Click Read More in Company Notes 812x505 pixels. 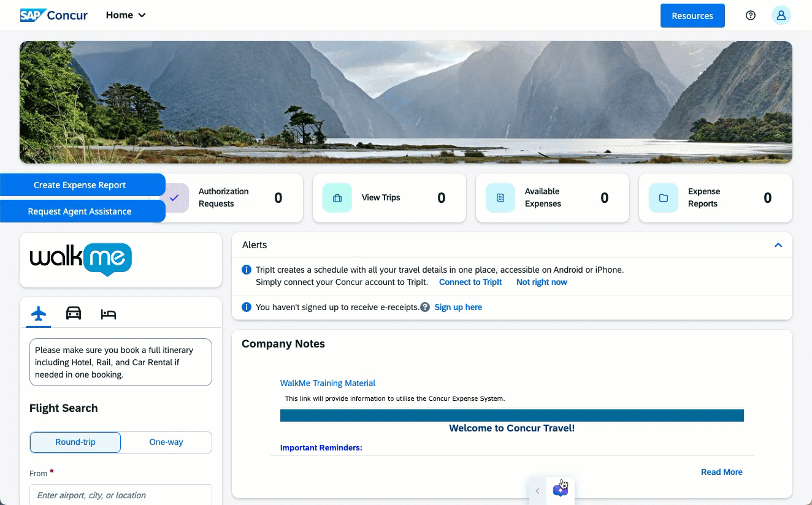point(722,472)
